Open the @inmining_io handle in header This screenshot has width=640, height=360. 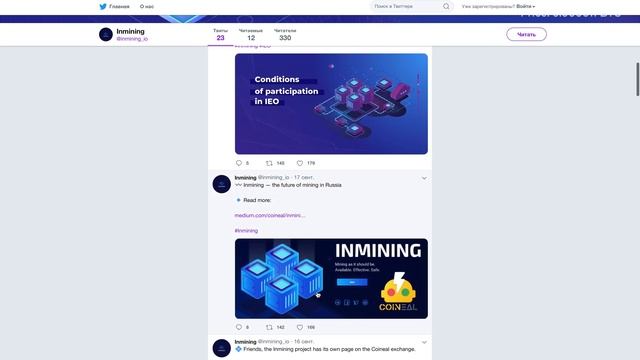[132, 39]
